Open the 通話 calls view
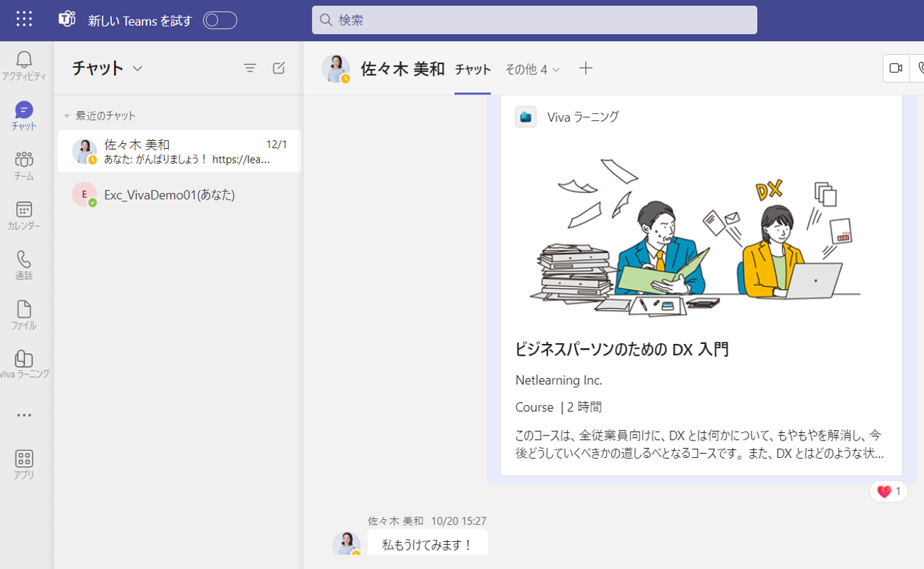This screenshot has height=569, width=924. [x=24, y=265]
